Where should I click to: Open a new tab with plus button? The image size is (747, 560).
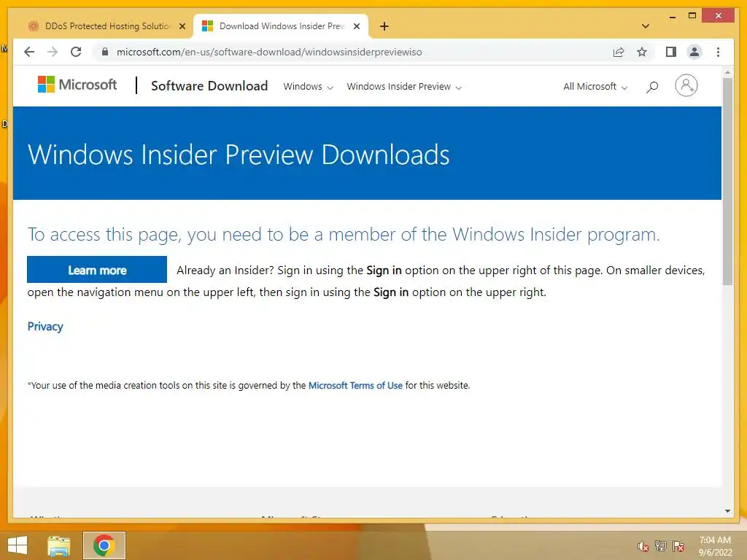coord(384,26)
